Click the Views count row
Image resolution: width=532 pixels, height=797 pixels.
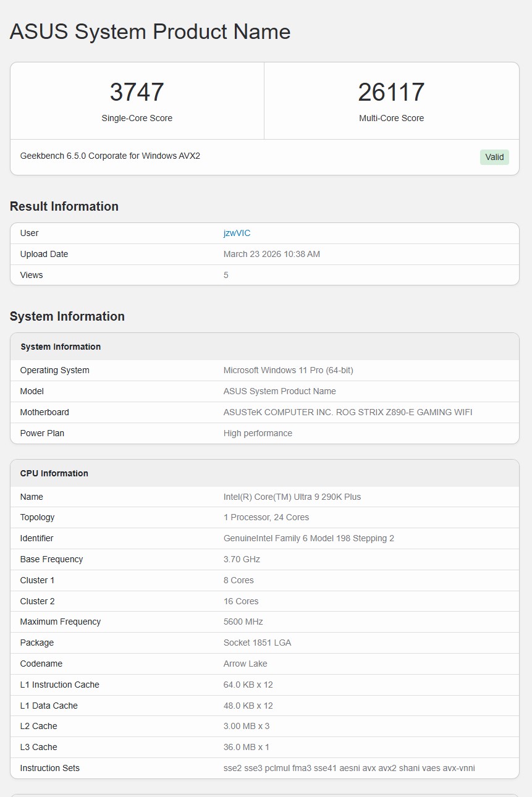[226, 275]
